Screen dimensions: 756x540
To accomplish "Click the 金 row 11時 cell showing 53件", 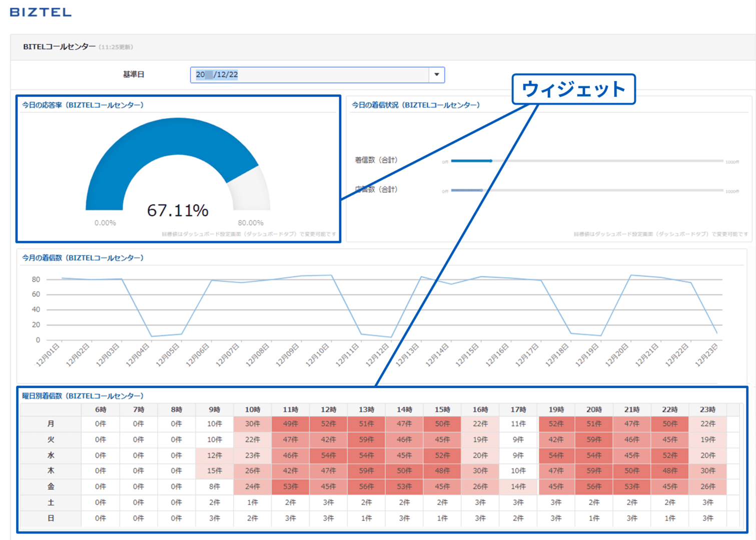I will [x=290, y=486].
